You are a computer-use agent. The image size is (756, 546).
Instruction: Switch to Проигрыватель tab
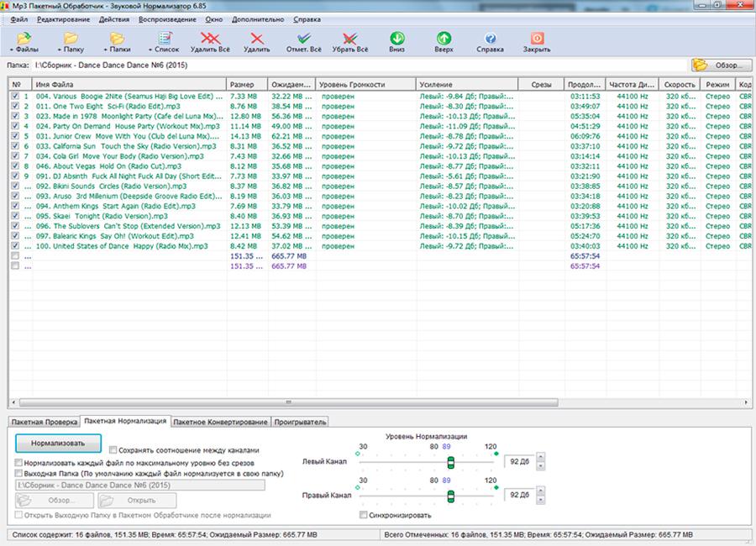(300, 422)
